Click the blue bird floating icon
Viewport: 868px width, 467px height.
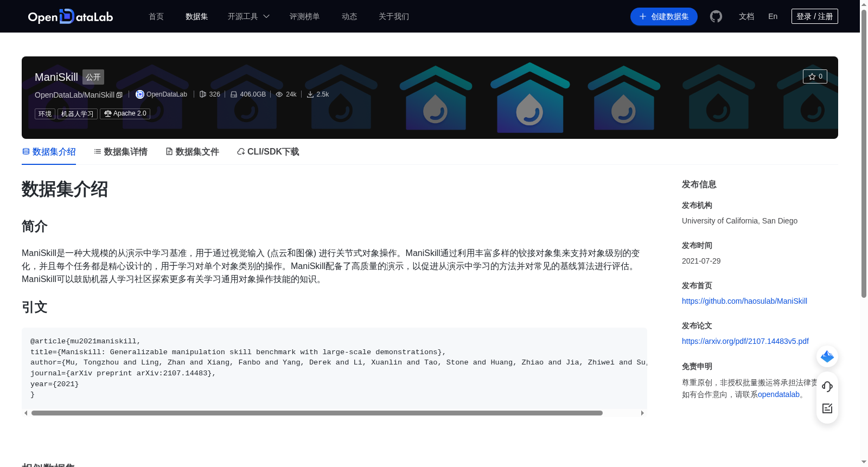[x=827, y=356]
